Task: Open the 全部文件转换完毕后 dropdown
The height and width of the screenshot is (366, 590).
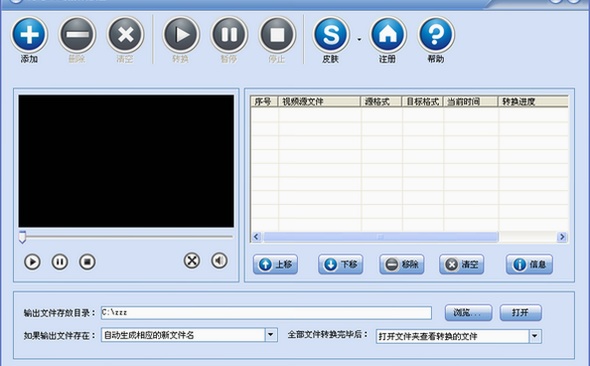Action: click(535, 336)
